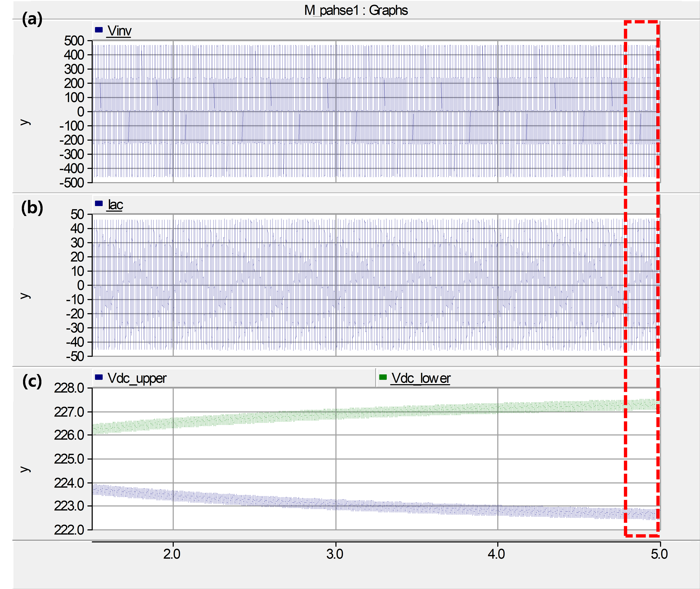Select the Vdc_lower curve label
Viewport: 700px width, 589px height.
coord(421,378)
